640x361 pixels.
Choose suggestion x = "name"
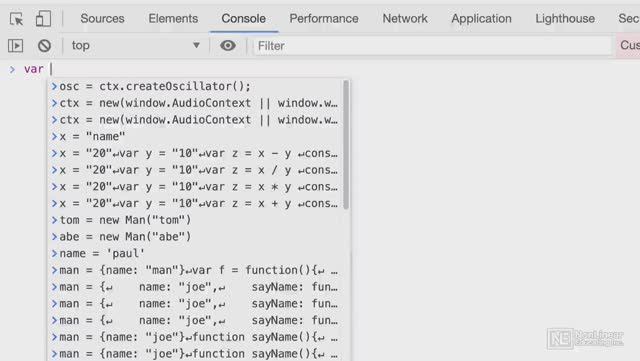click(x=195, y=136)
